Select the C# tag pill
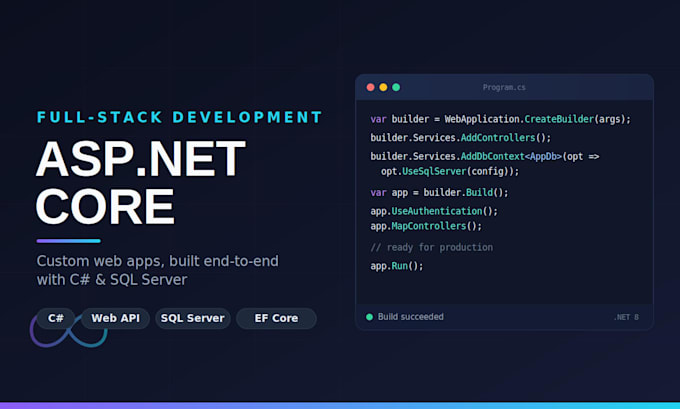This screenshot has width=680, height=409. pos(56,318)
